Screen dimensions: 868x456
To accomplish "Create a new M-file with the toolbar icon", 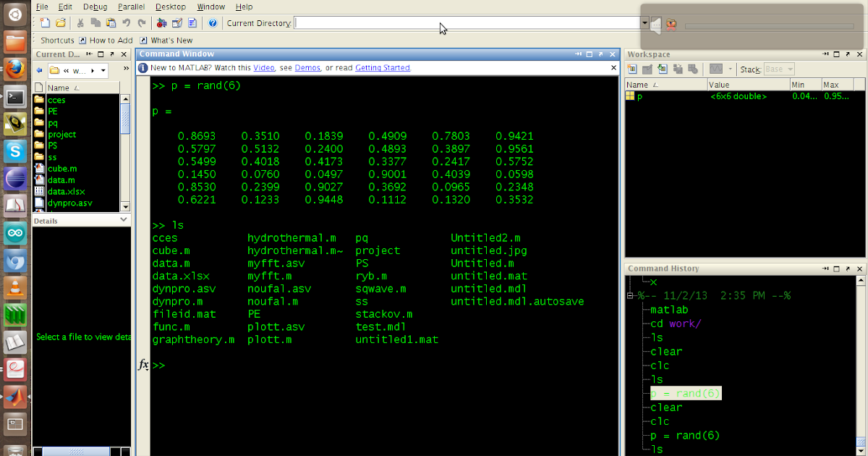I will [45, 23].
